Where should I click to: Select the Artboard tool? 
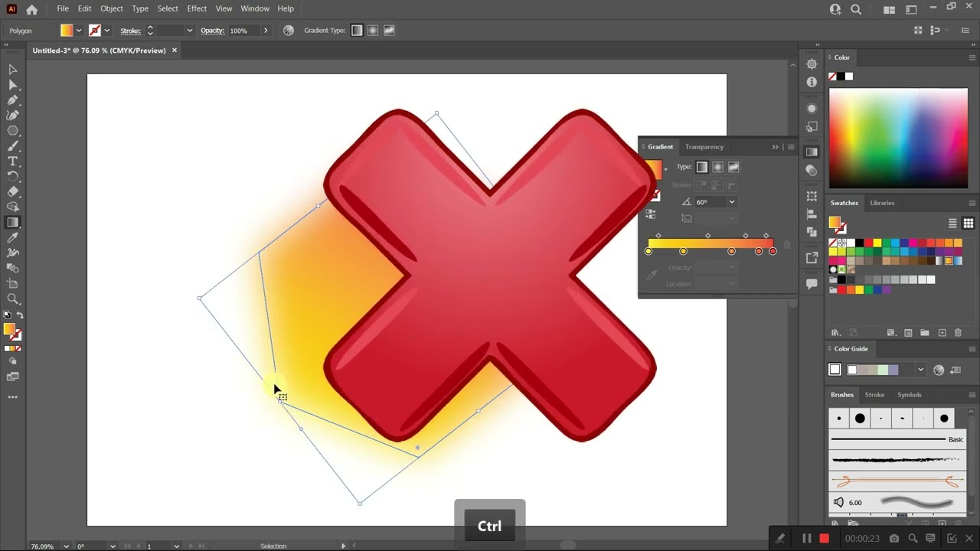click(x=13, y=284)
